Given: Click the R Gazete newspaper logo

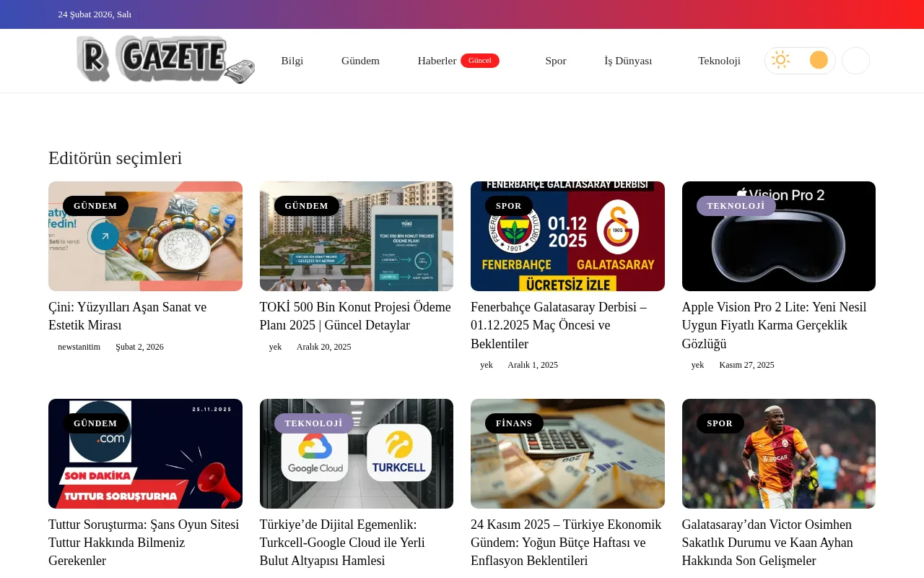Looking at the screenshot, I should [165, 61].
